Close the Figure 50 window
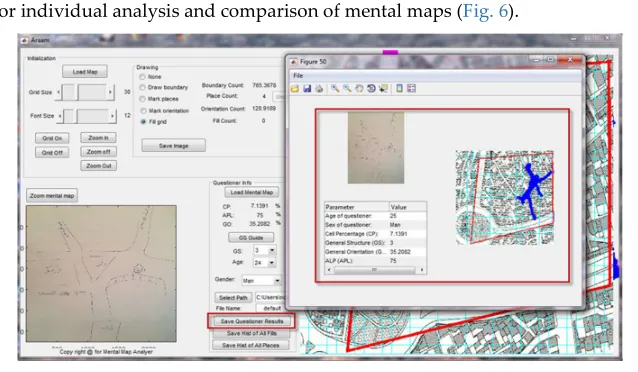 (570, 60)
